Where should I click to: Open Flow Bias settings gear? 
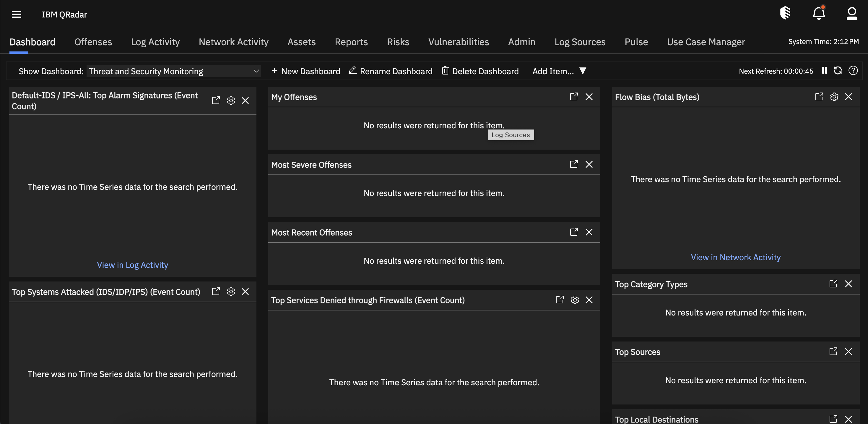point(834,97)
